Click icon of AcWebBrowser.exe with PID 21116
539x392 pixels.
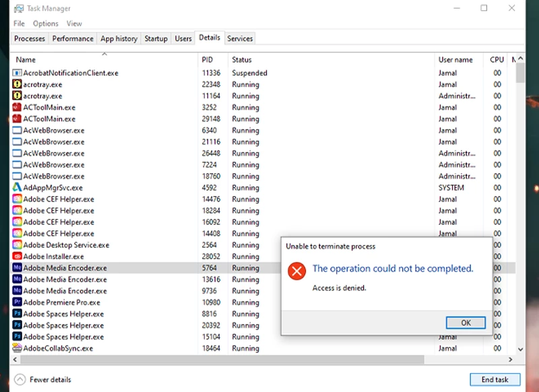[x=17, y=141]
